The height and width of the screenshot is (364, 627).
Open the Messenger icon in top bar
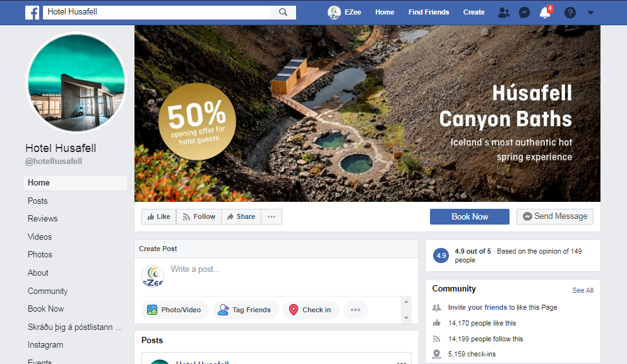coord(524,13)
